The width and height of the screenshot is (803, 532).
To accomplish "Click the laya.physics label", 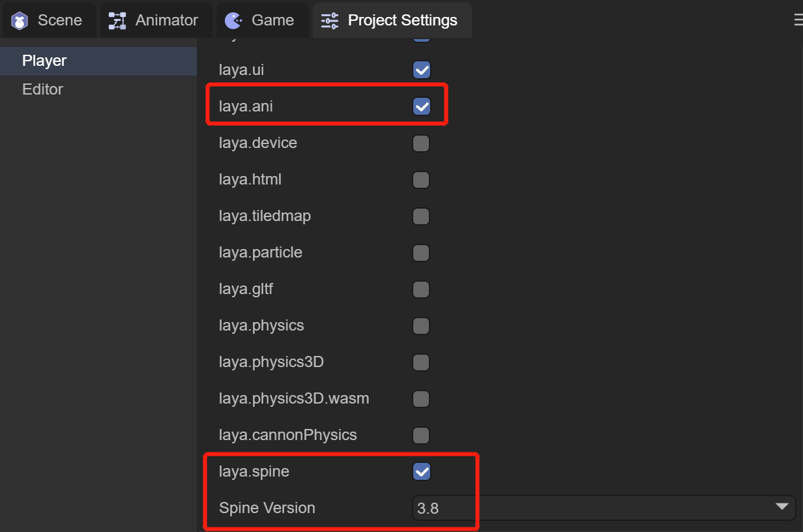I will coord(261,325).
